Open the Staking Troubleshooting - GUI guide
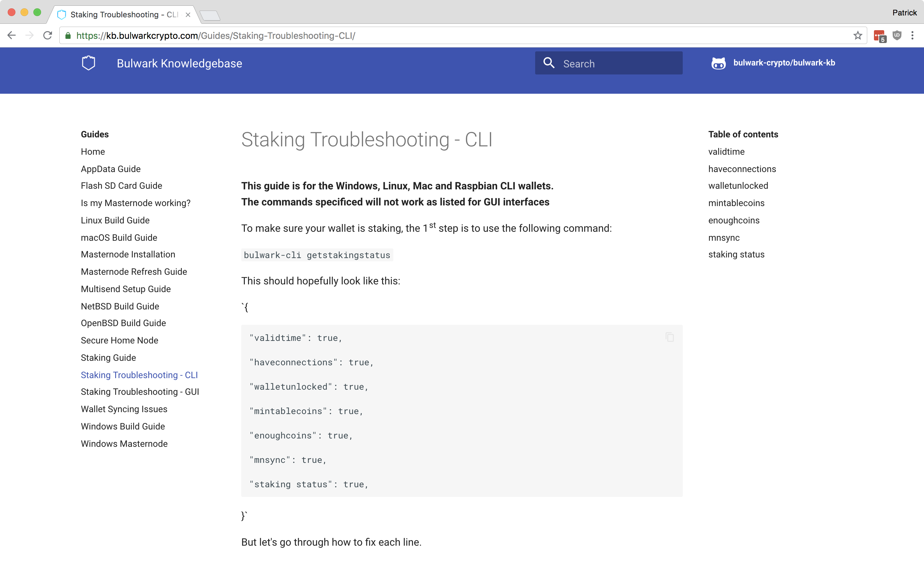 pos(140,392)
